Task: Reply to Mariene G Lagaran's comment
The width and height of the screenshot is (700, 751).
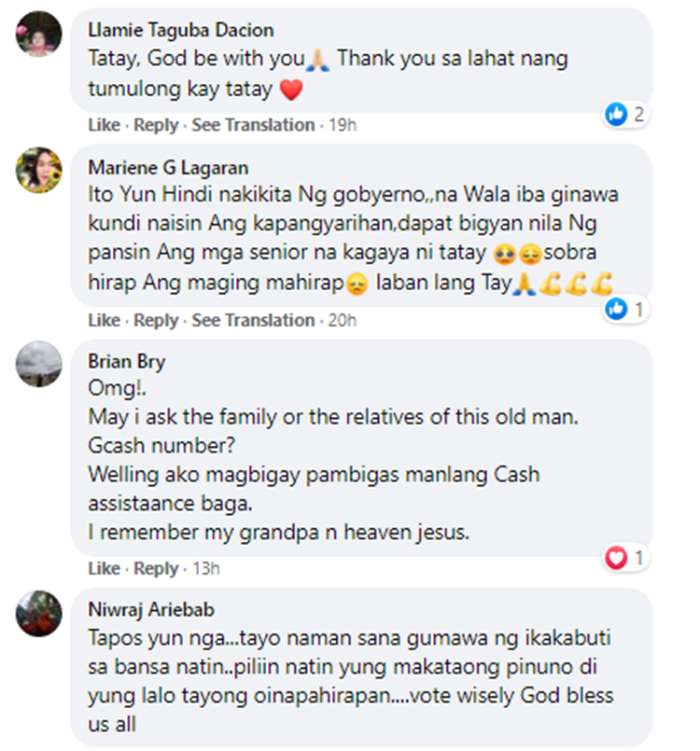Action: coord(156,320)
